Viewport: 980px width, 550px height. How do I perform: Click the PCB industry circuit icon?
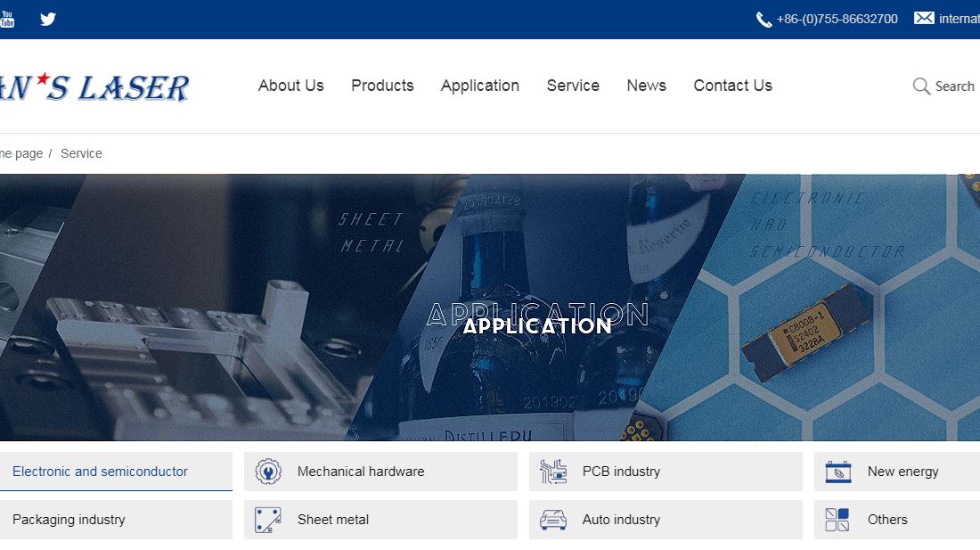click(x=553, y=472)
